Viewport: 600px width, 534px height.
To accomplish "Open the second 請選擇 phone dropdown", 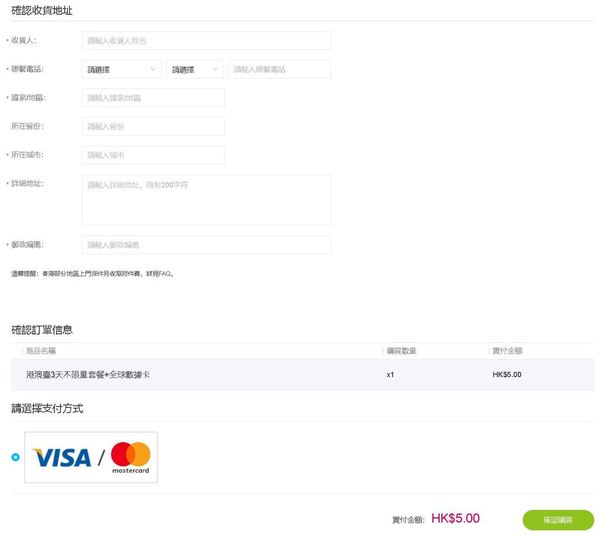I will point(195,69).
